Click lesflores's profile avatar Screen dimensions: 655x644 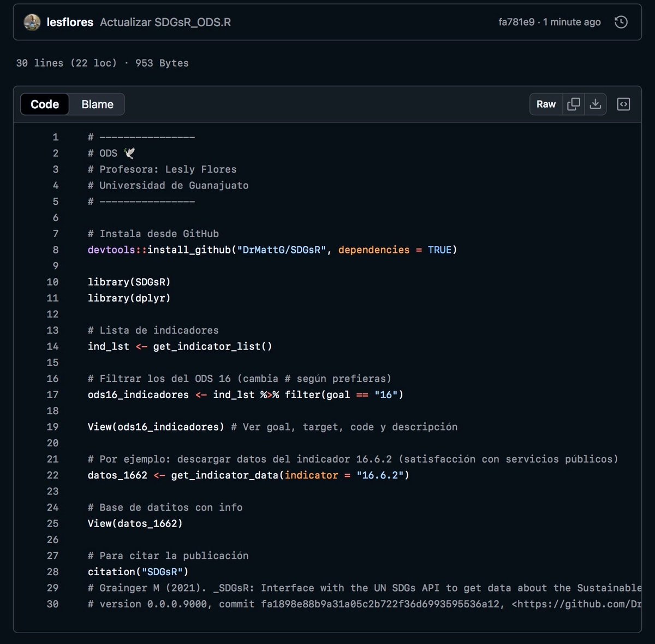click(x=32, y=22)
